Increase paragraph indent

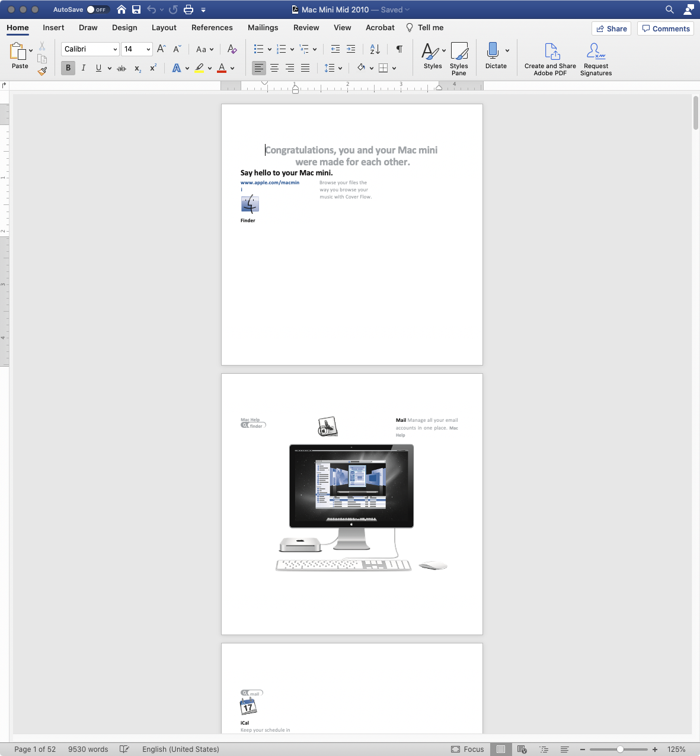coord(351,49)
